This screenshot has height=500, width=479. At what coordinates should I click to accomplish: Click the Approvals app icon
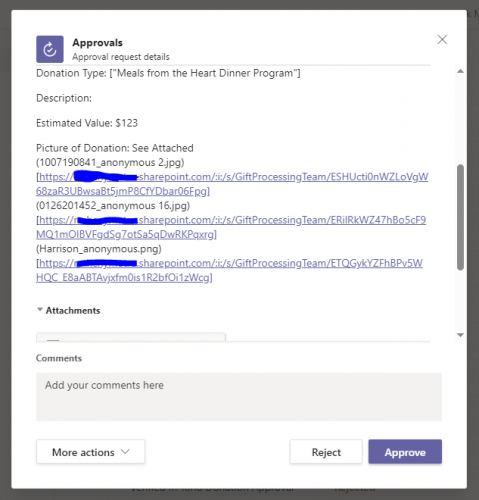50,49
